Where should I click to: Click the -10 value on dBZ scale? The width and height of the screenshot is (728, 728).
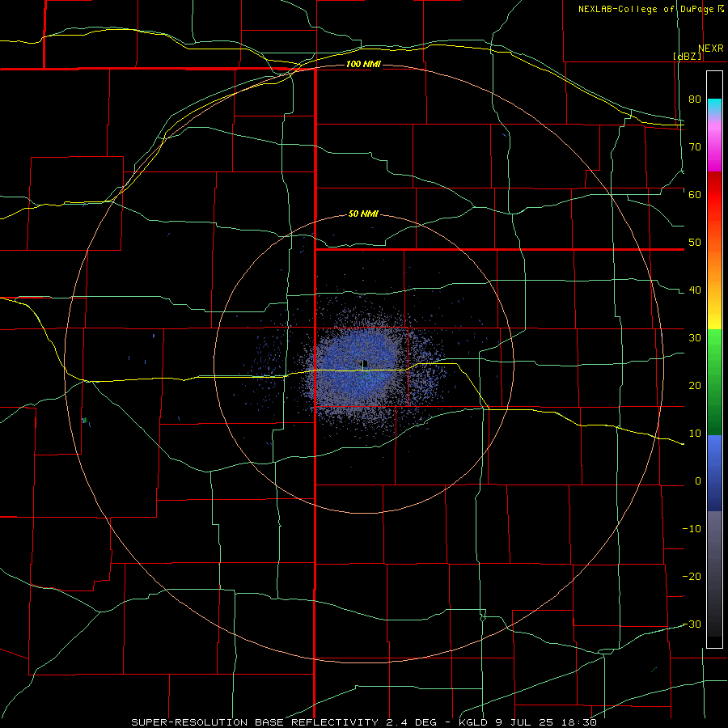click(692, 529)
